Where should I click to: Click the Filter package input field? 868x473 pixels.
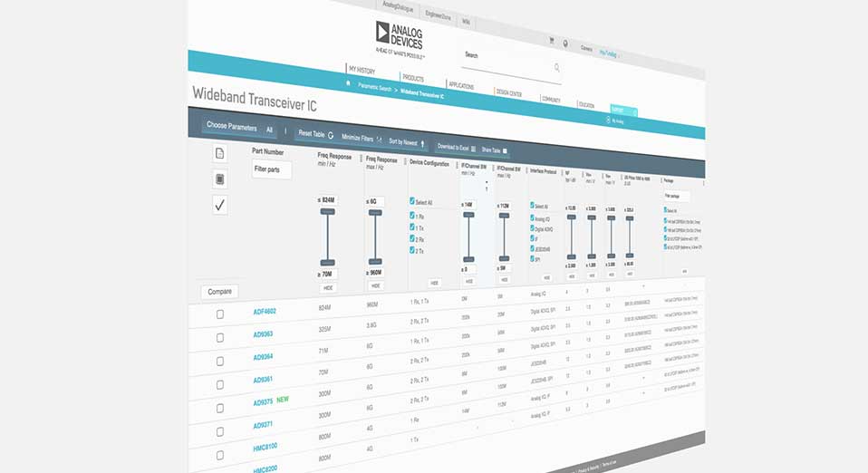[x=677, y=196]
